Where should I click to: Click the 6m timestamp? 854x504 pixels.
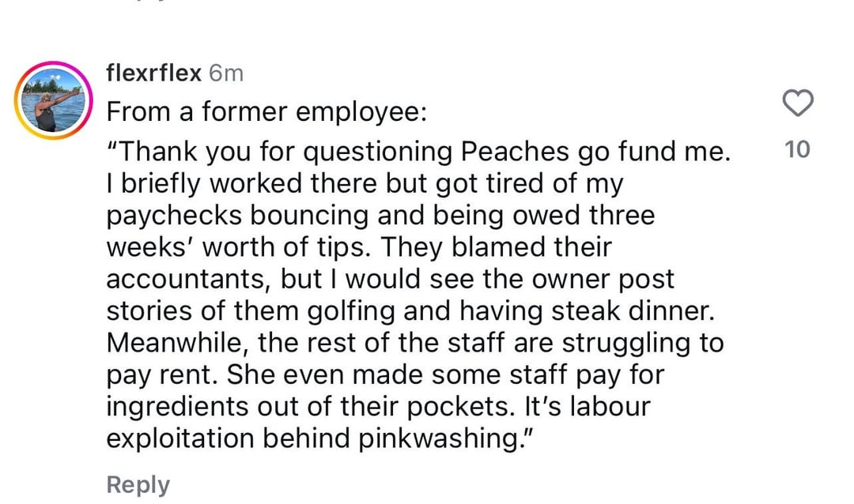(x=226, y=73)
